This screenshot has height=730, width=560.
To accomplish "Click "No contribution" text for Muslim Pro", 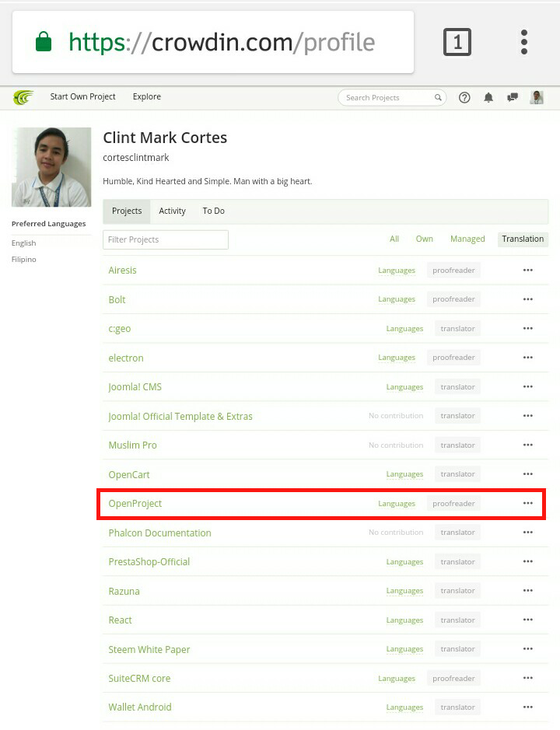I will (396, 445).
